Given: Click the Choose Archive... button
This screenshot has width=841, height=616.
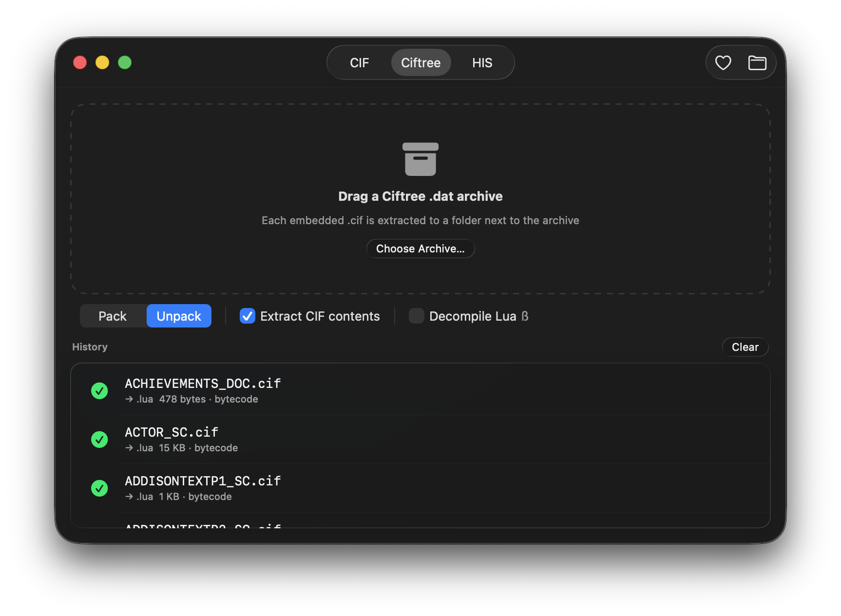Looking at the screenshot, I should click(x=420, y=249).
